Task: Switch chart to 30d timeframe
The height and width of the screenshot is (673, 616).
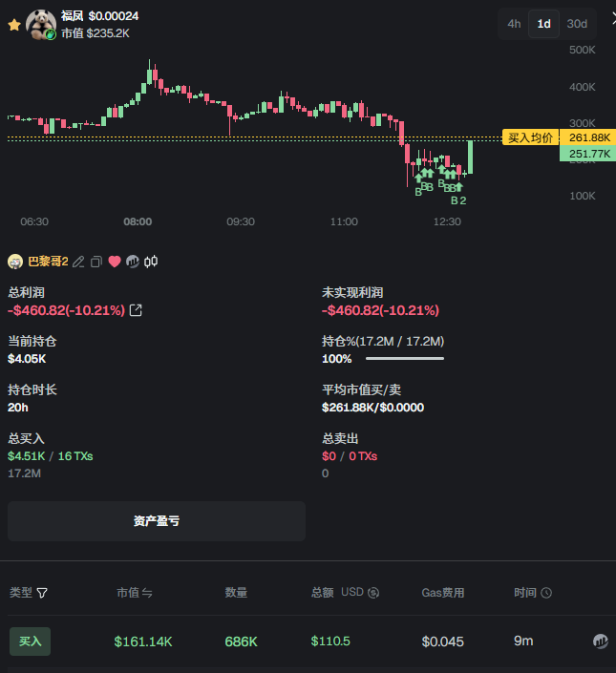Action: (x=577, y=24)
